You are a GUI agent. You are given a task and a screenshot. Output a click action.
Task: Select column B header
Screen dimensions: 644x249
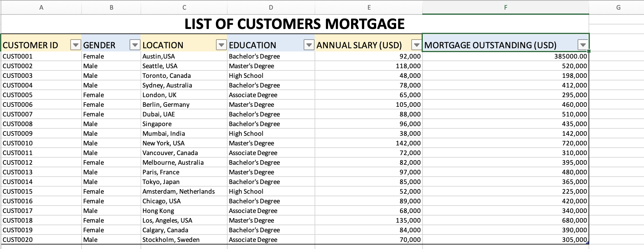(x=111, y=7)
